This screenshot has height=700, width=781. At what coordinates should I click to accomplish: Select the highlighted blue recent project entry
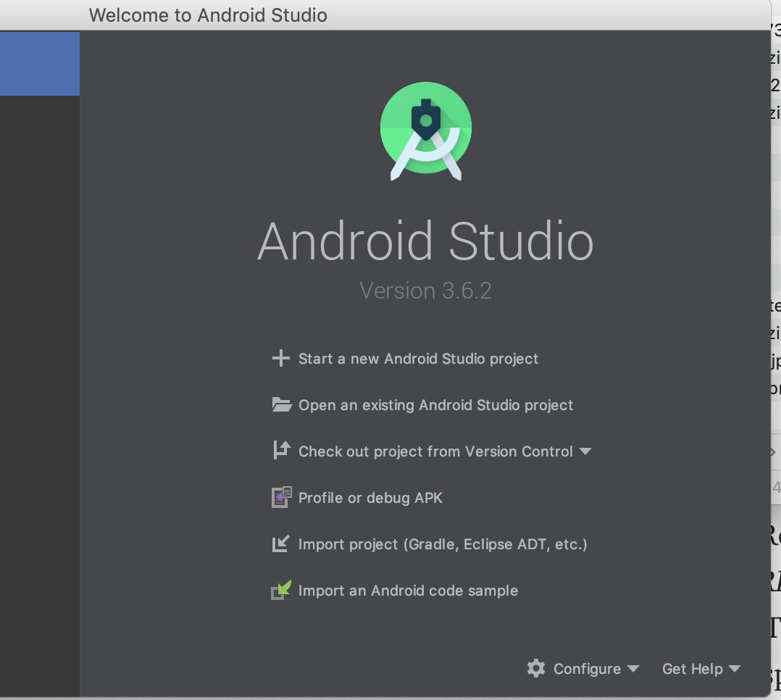[x=40, y=63]
